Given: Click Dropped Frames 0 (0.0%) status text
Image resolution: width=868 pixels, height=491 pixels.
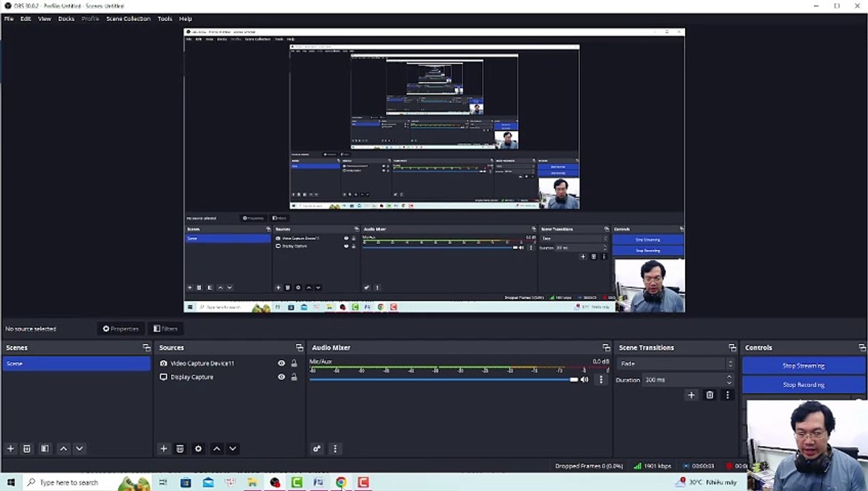Looking at the screenshot, I should (x=589, y=466).
